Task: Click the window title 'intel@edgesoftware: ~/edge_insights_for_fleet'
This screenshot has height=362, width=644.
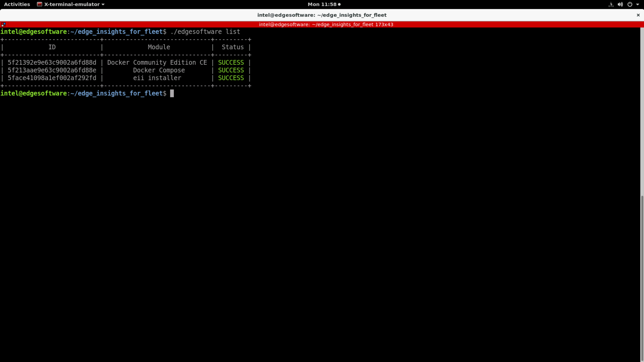Action: 322,15
